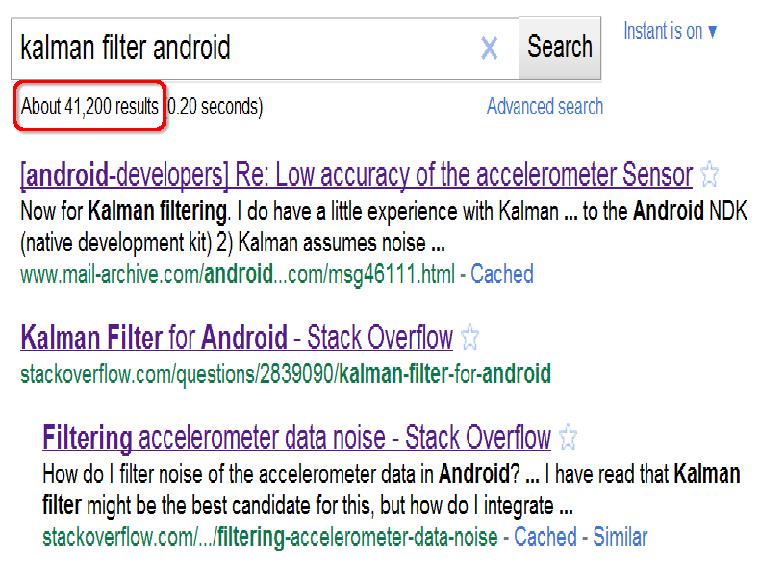The height and width of the screenshot is (570, 760).
Task: Star the Kalman Filter for Android result
Action: [469, 337]
